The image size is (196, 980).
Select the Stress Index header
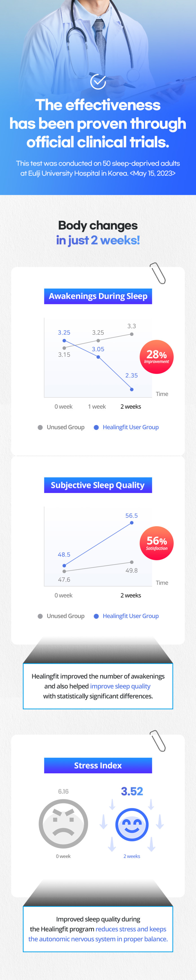pos(98,765)
